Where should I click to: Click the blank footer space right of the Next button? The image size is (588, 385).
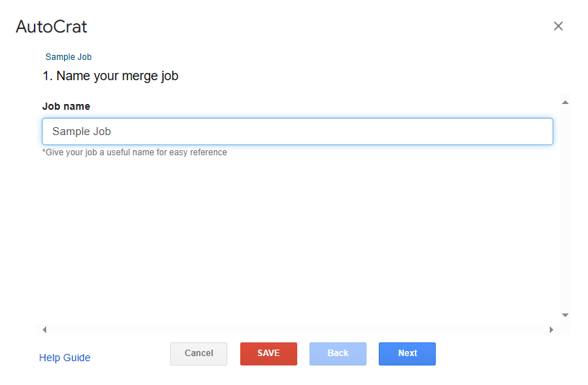[505, 354]
